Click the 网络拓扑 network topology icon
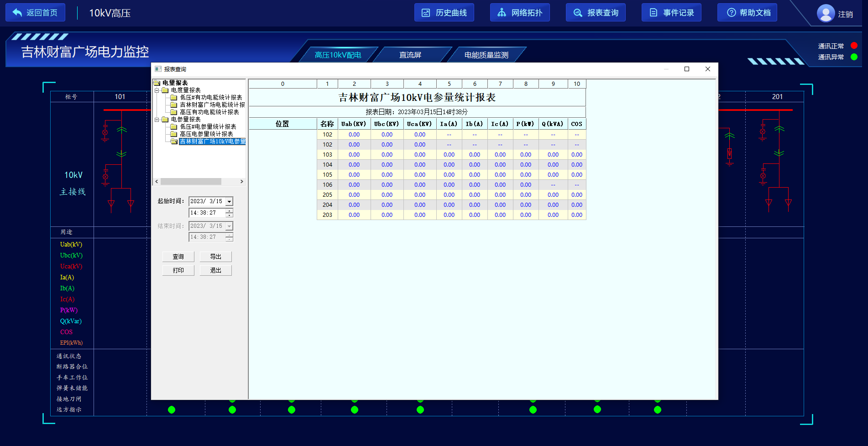This screenshot has height=446, width=868. point(502,13)
